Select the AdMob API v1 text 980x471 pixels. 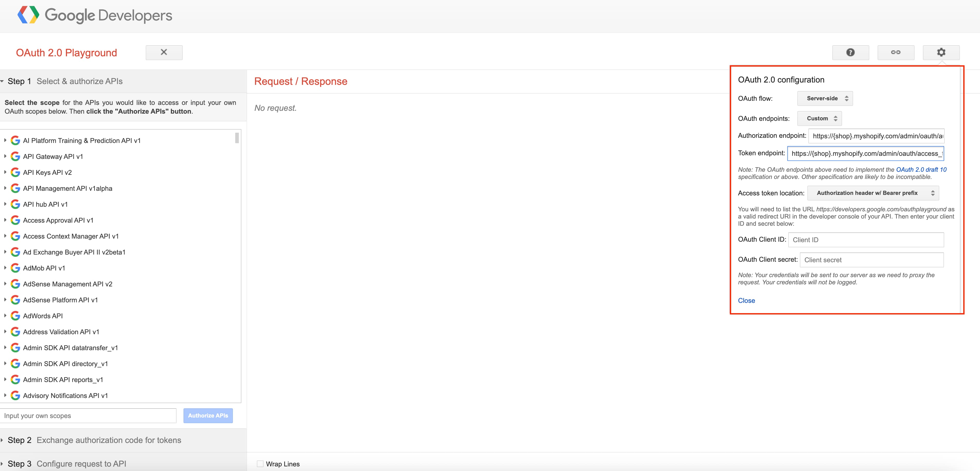44,268
